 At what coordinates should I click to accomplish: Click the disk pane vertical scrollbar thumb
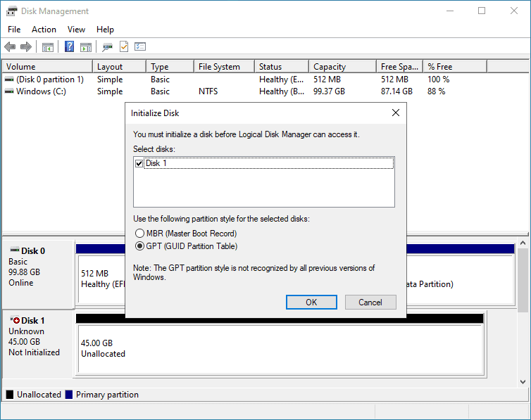(523, 280)
